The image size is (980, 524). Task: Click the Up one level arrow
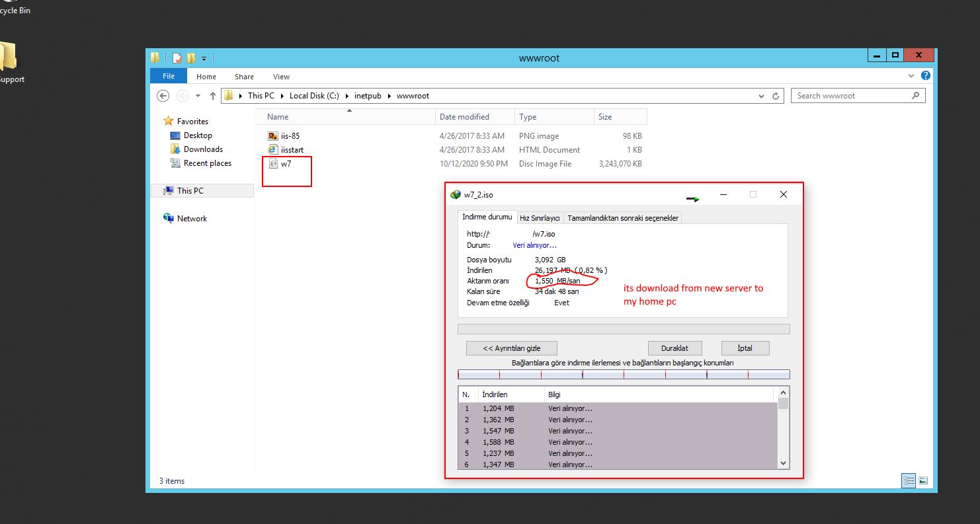coord(212,96)
